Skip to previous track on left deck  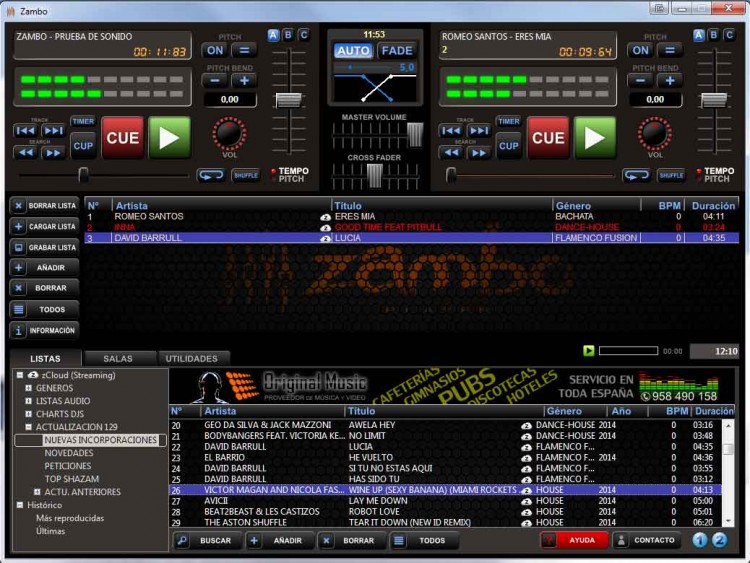[25, 131]
